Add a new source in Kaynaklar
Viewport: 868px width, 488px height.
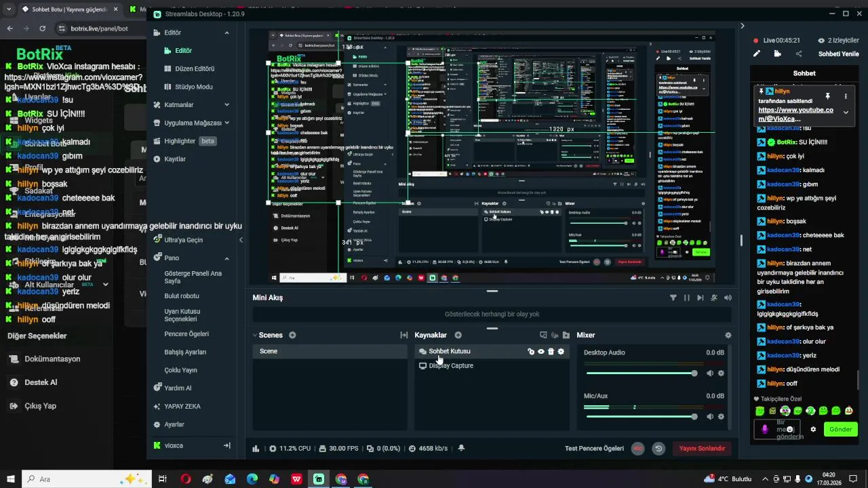pyautogui.click(x=458, y=335)
